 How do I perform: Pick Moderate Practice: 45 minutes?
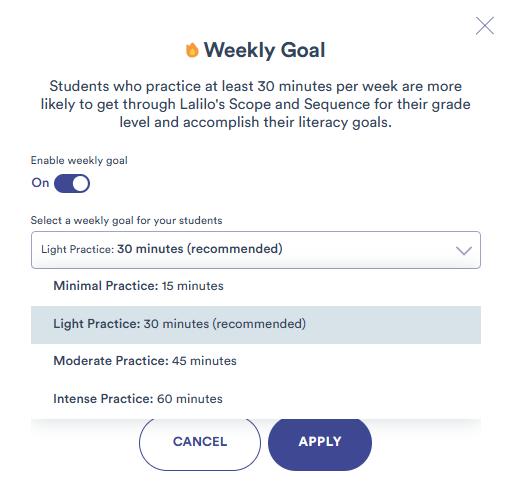pos(256,361)
